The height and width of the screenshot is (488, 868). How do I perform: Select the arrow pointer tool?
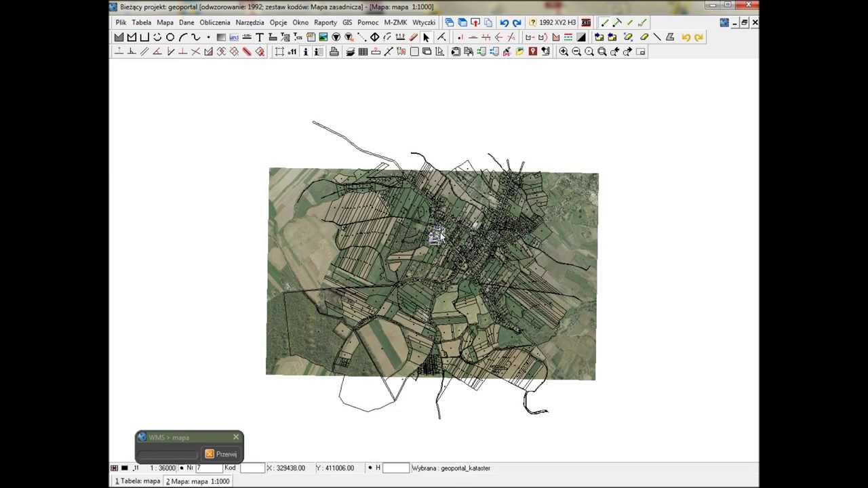tap(426, 37)
